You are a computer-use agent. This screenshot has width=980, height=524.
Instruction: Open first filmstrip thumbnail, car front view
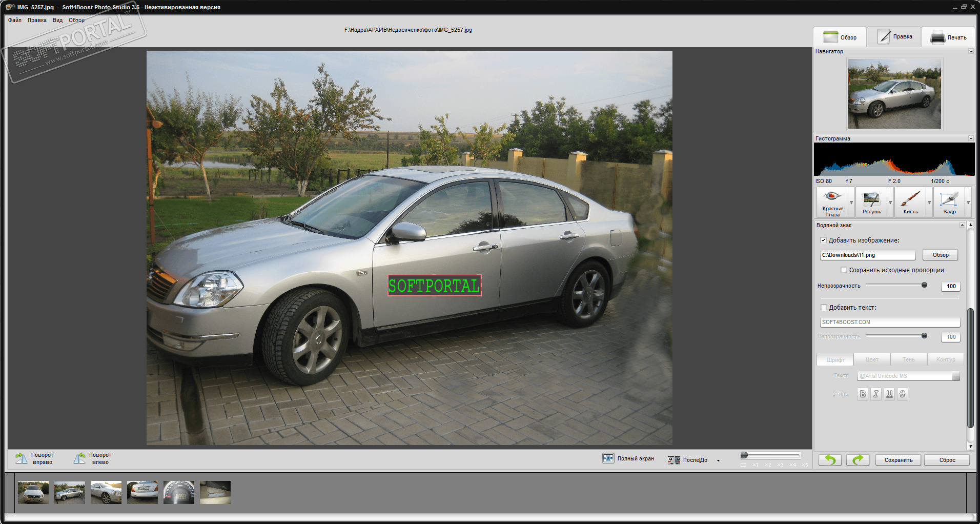(x=33, y=492)
